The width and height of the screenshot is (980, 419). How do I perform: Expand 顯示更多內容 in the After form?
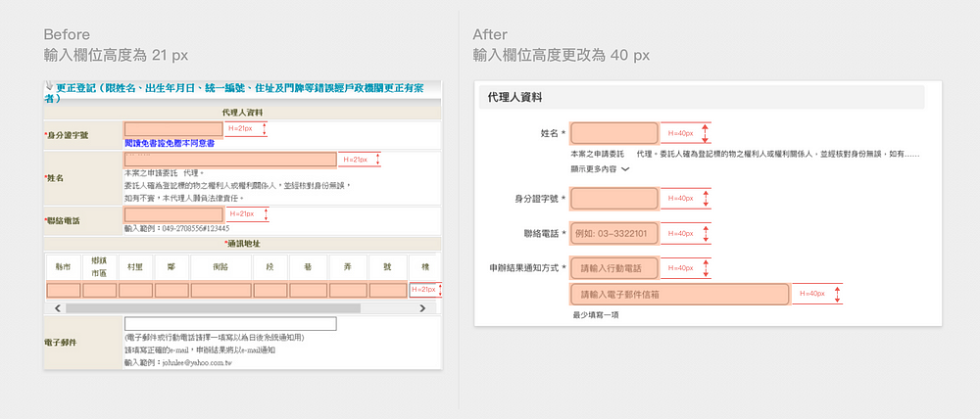(600, 168)
